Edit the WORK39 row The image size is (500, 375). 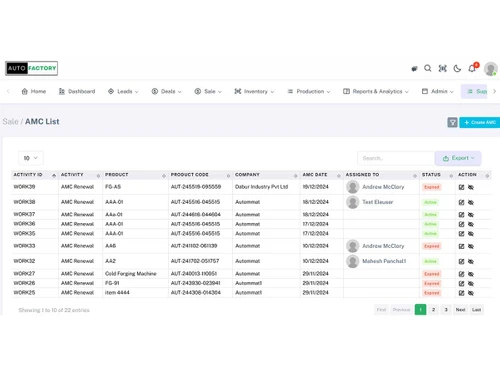click(x=461, y=187)
